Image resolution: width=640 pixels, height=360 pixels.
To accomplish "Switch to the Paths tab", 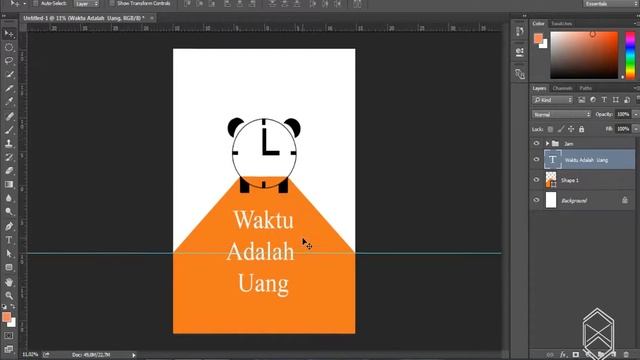I will point(585,89).
